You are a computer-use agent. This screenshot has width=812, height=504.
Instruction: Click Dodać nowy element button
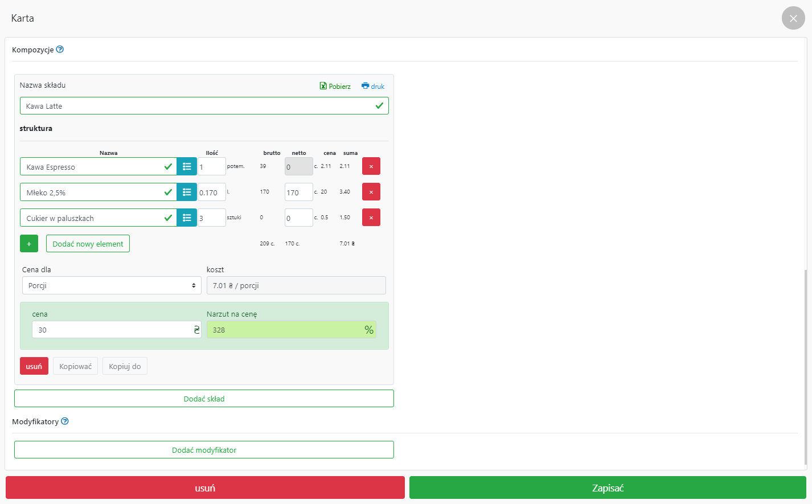click(x=88, y=244)
